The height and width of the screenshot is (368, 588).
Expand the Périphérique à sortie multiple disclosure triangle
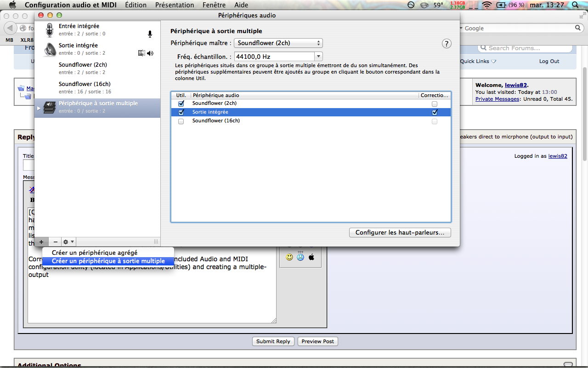coord(39,108)
